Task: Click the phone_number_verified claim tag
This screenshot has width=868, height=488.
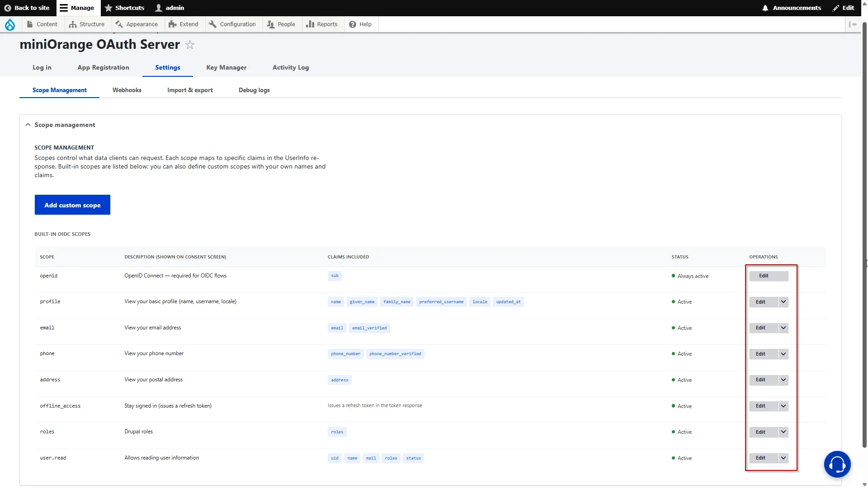Action: [395, 354]
